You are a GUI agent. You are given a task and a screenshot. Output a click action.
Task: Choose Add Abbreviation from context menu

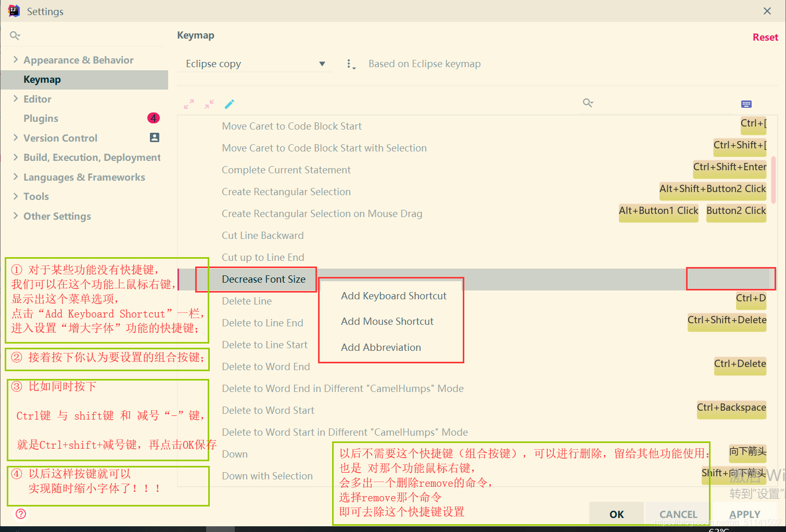coord(381,347)
